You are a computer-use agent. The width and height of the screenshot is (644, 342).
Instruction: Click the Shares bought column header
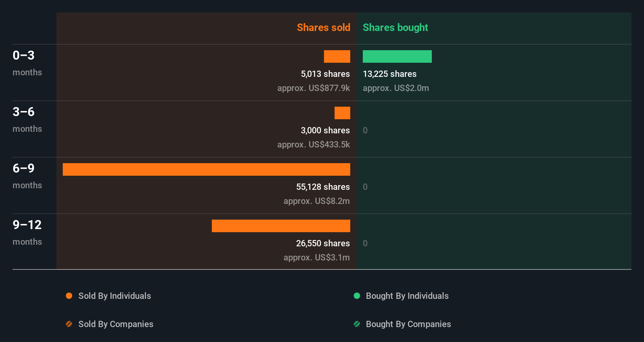point(395,27)
